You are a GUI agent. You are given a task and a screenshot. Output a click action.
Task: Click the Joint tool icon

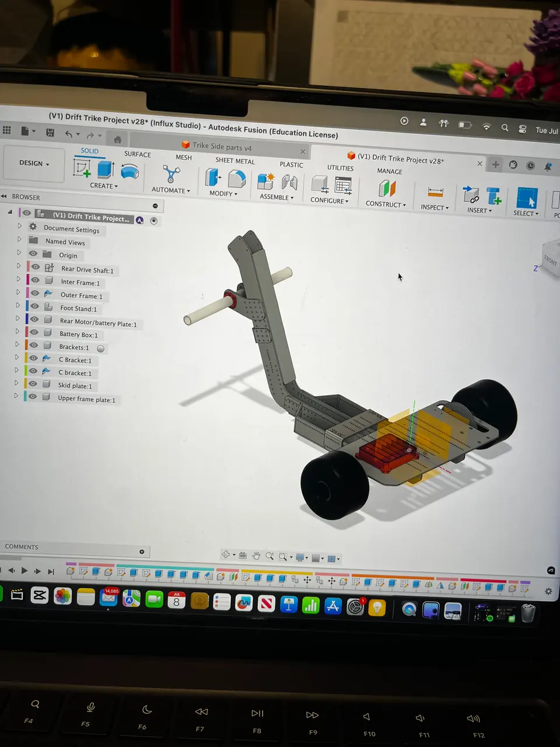click(x=290, y=183)
